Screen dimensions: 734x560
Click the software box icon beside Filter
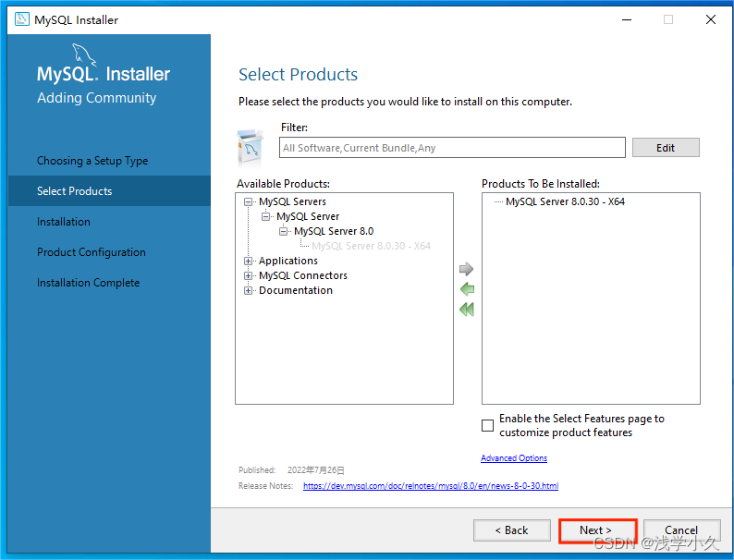(x=250, y=148)
